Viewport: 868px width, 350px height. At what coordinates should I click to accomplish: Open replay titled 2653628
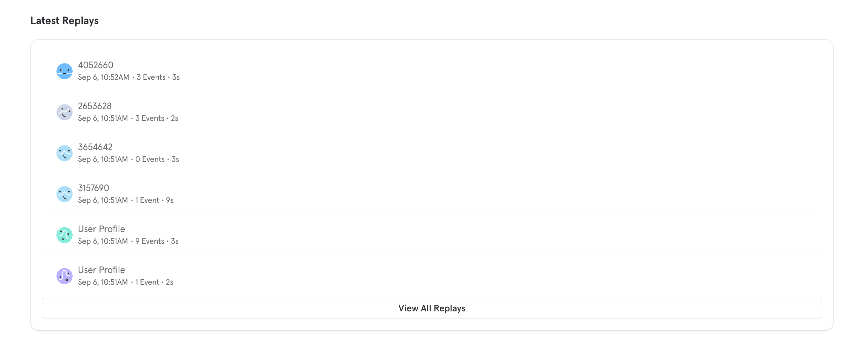(x=95, y=106)
